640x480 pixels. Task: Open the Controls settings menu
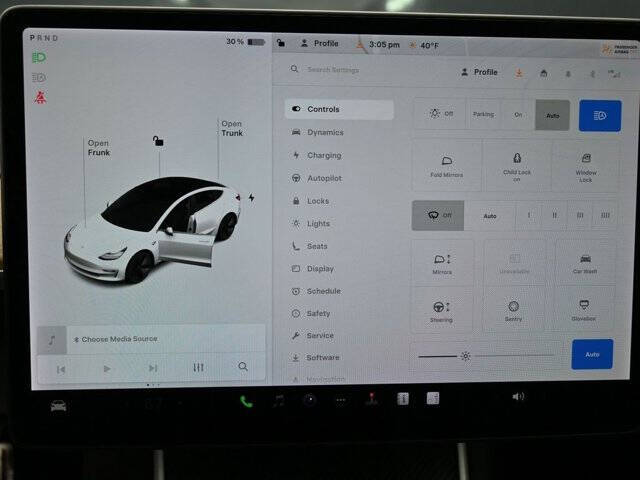(339, 109)
